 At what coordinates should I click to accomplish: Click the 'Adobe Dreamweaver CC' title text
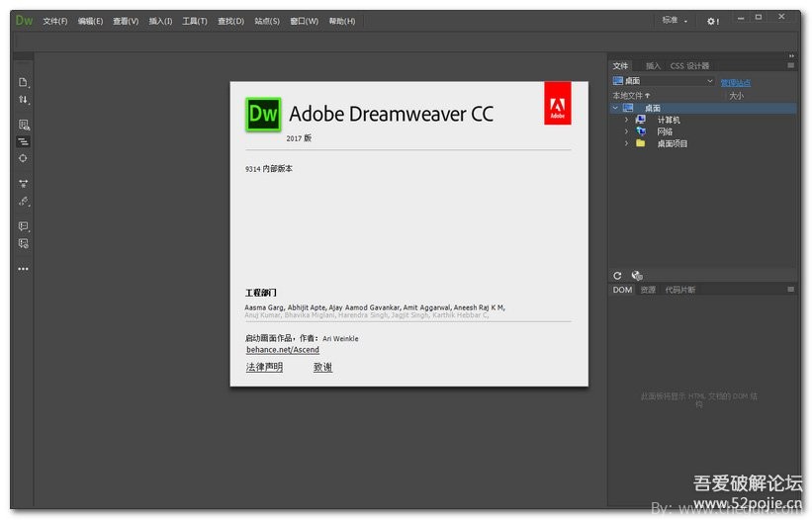392,115
